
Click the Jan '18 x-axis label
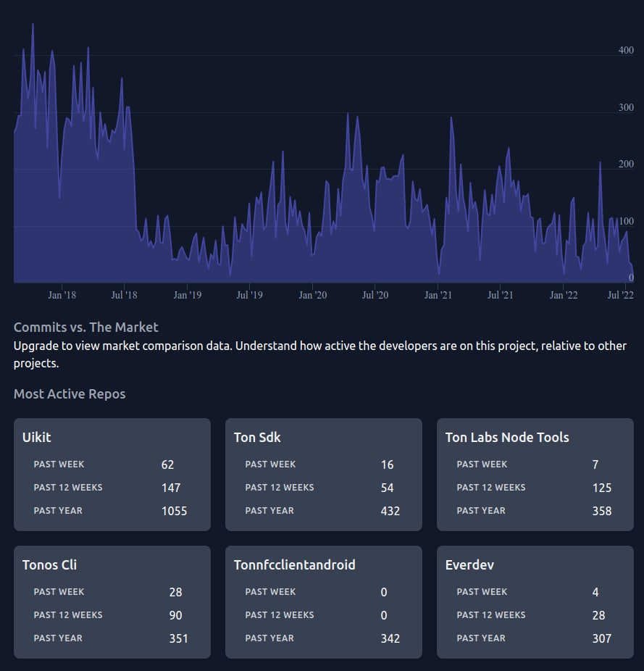point(62,295)
